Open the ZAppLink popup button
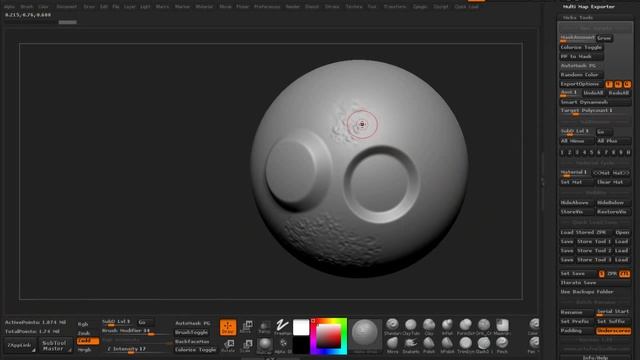Screen dimensions: 640x360 pos(20,345)
